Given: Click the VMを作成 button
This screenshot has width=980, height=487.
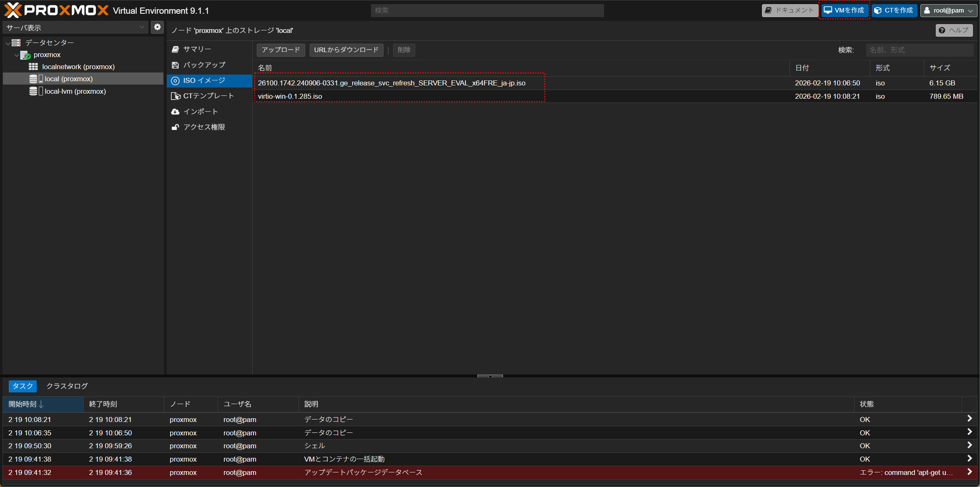Looking at the screenshot, I should (844, 10).
